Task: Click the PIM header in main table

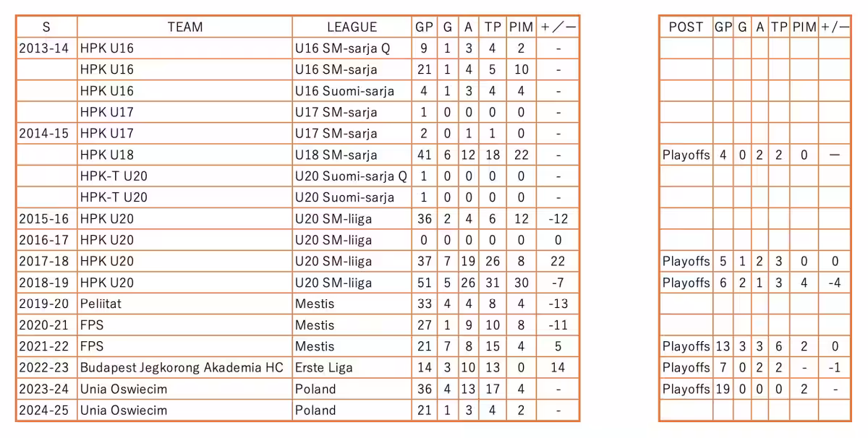Action: [521, 27]
